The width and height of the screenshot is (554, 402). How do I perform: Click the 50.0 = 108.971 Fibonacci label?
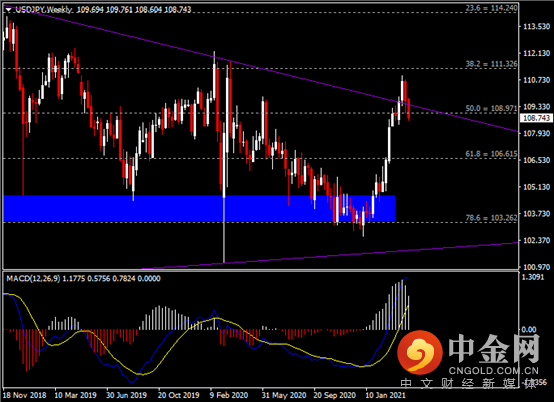point(491,108)
